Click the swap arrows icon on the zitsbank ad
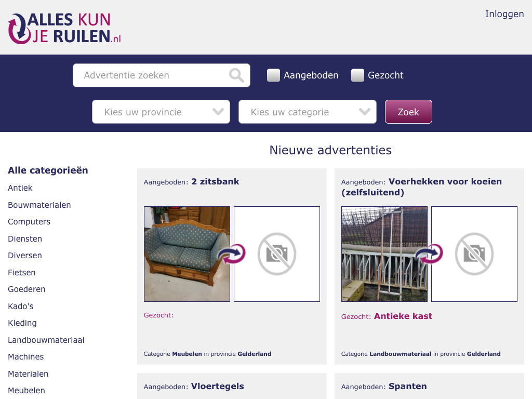The height and width of the screenshot is (399, 532). tap(231, 254)
